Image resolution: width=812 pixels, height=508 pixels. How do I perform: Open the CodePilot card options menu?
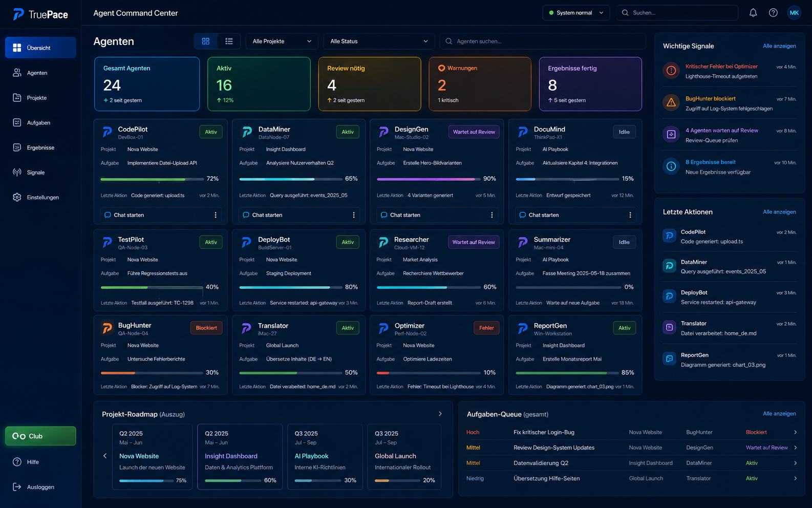[216, 215]
